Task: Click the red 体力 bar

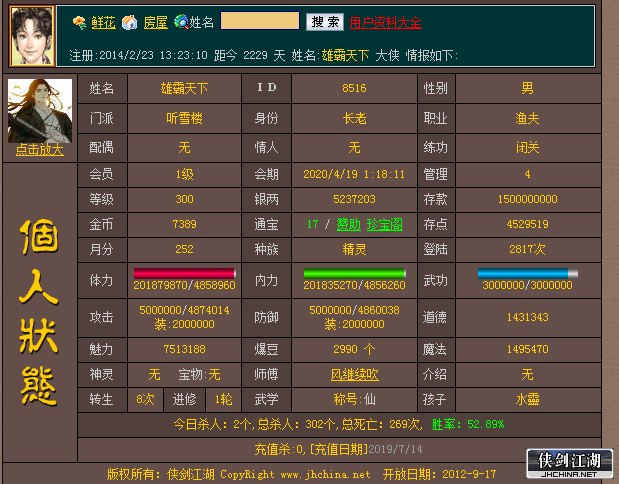Action: (x=185, y=273)
